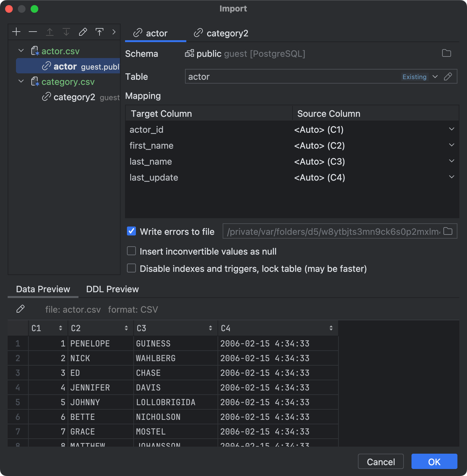
Task: Collapse the actor.csv tree node
Action: click(21, 50)
